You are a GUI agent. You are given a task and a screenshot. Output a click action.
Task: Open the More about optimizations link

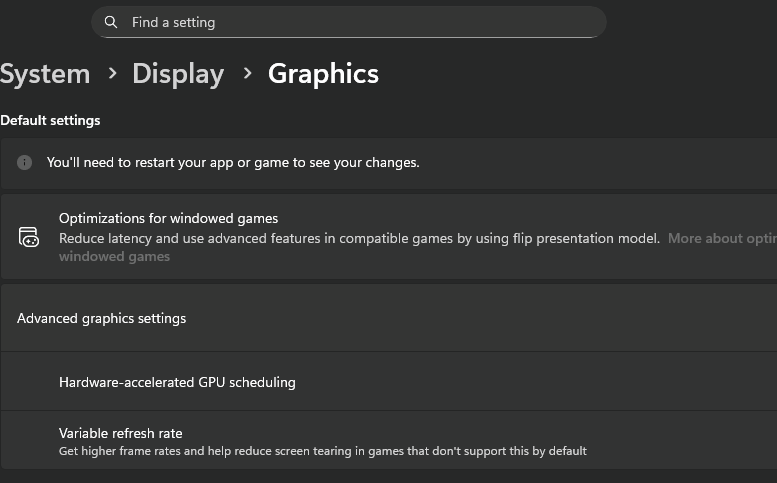[x=721, y=238]
